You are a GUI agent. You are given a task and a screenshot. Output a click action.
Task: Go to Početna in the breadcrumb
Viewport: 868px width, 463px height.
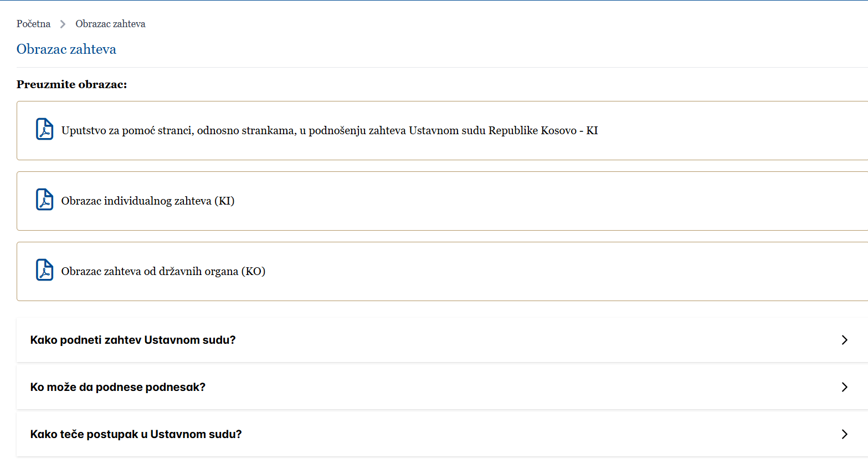33,24
